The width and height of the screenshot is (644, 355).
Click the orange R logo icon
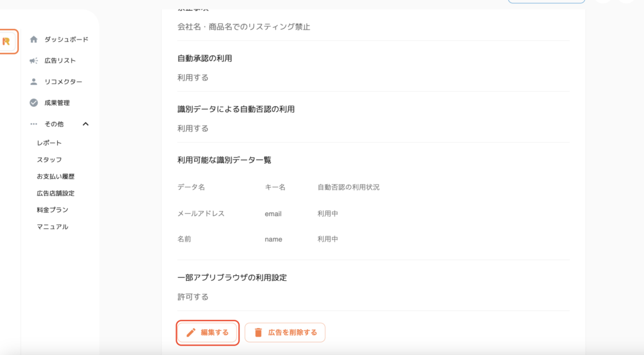coord(6,41)
